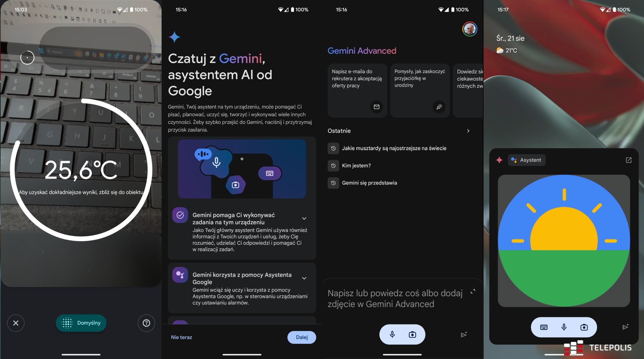
Task: Open 'Jakie musztardy są najostrzejsze' chat
Action: click(x=394, y=148)
